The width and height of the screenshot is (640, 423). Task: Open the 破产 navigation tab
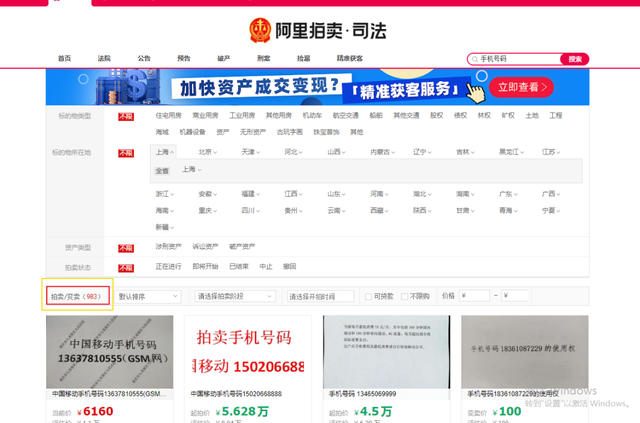224,59
